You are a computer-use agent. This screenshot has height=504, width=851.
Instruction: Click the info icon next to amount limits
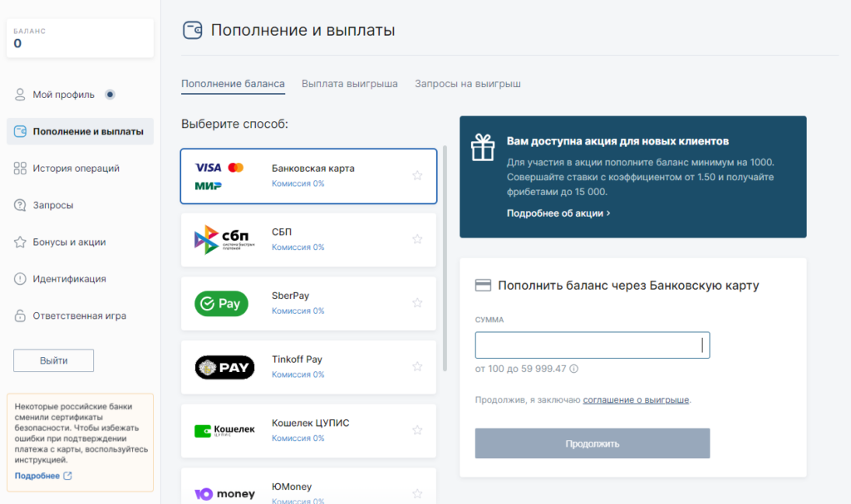(573, 369)
